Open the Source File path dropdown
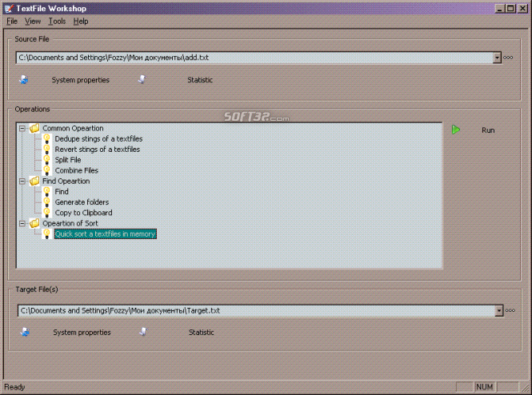The width and height of the screenshot is (532, 395). (498, 58)
